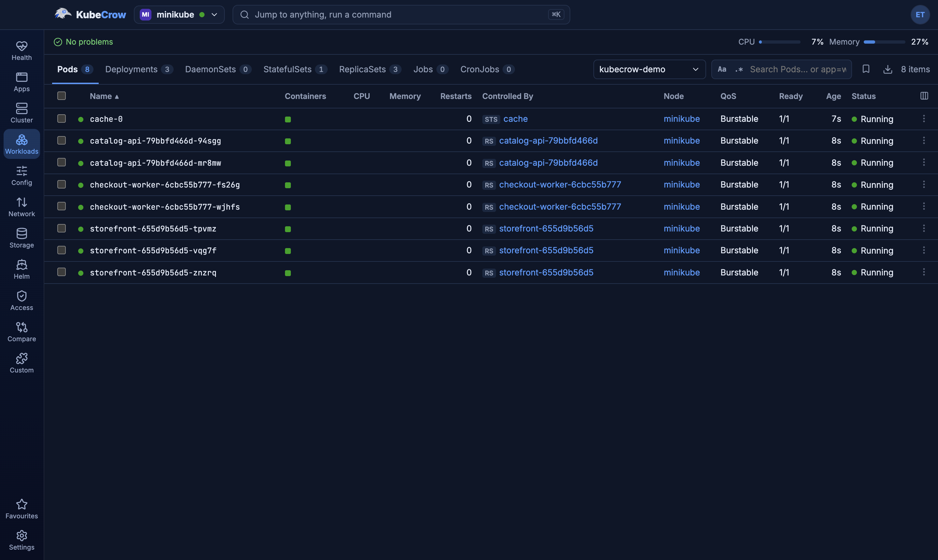Select checkbox for checkout-worker-6cbc55b777-fs26g
The image size is (938, 560).
(62, 184)
